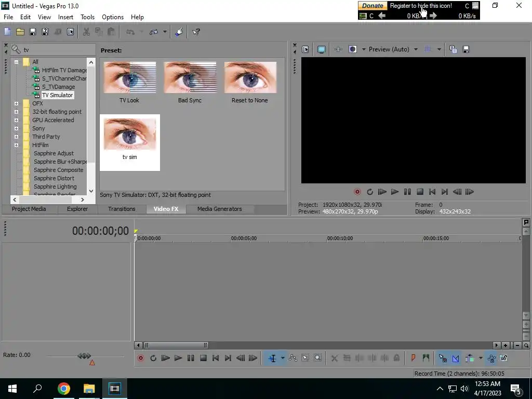Viewport: 532px width, 399px height.
Task: Toggle ignore event grouping button
Action: point(504,358)
